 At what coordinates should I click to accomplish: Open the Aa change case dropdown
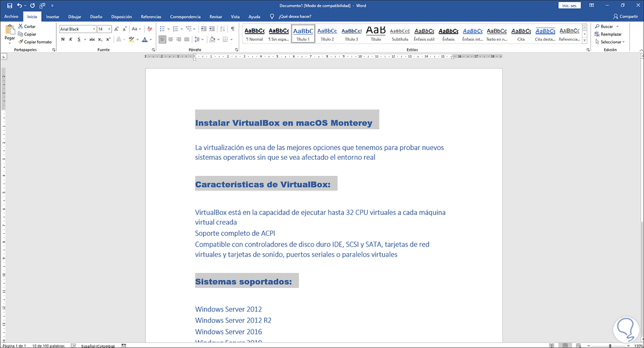tap(136, 29)
